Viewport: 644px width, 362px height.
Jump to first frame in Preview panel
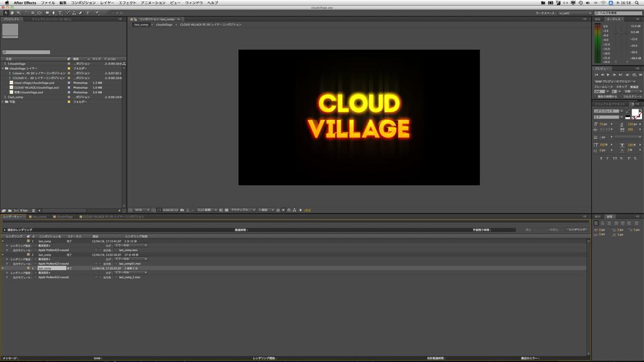coord(596,75)
